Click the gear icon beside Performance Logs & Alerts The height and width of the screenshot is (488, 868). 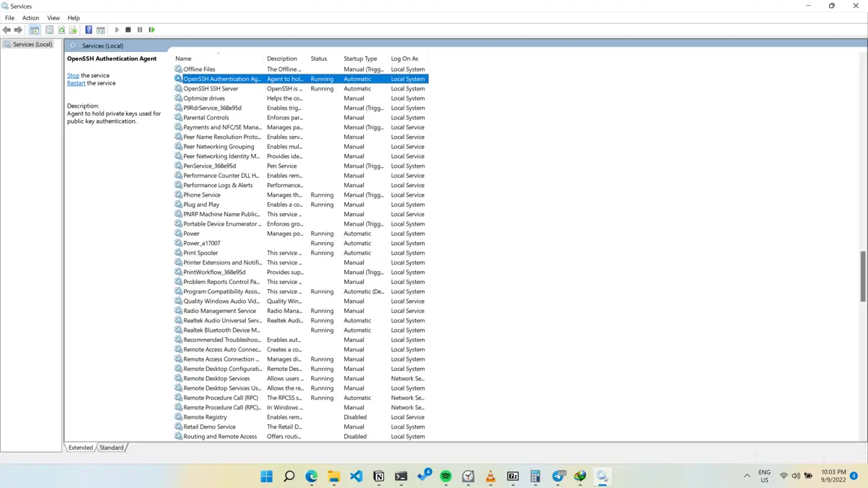coord(178,185)
